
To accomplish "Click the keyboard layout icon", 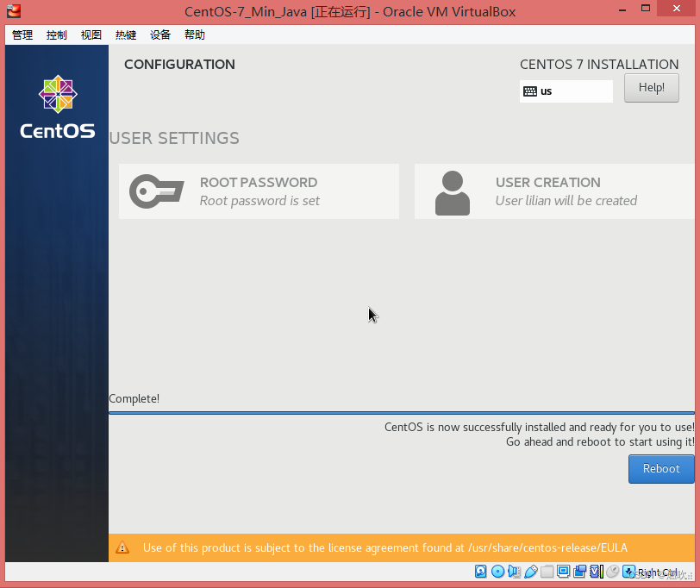I will coord(530,91).
